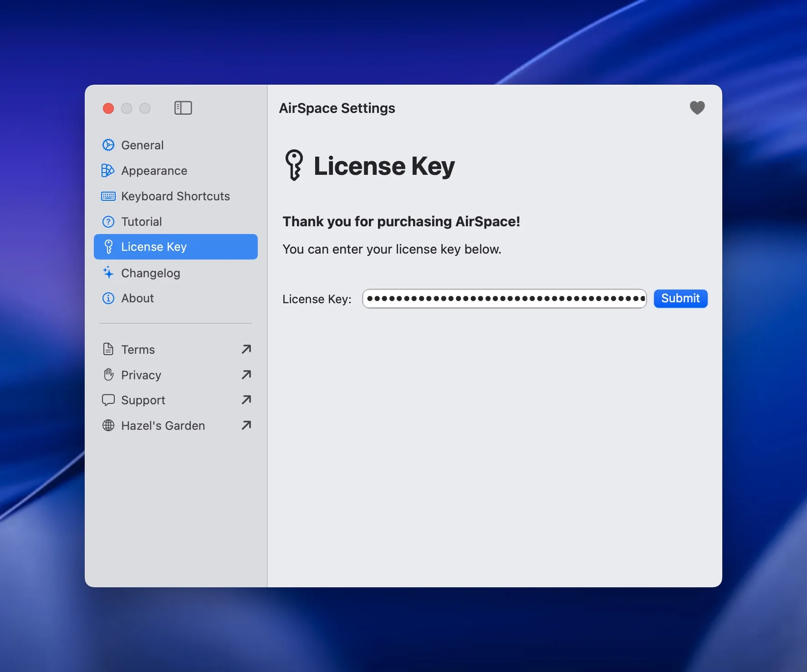
Task: Click the heart icon in the title bar
Action: [x=697, y=108]
